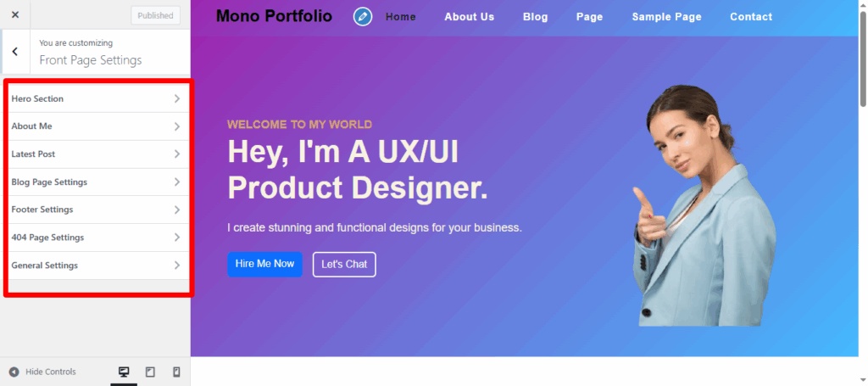Screen dimensions: 868x386
Task: Expand the Footer Settings chevron
Action: (177, 210)
